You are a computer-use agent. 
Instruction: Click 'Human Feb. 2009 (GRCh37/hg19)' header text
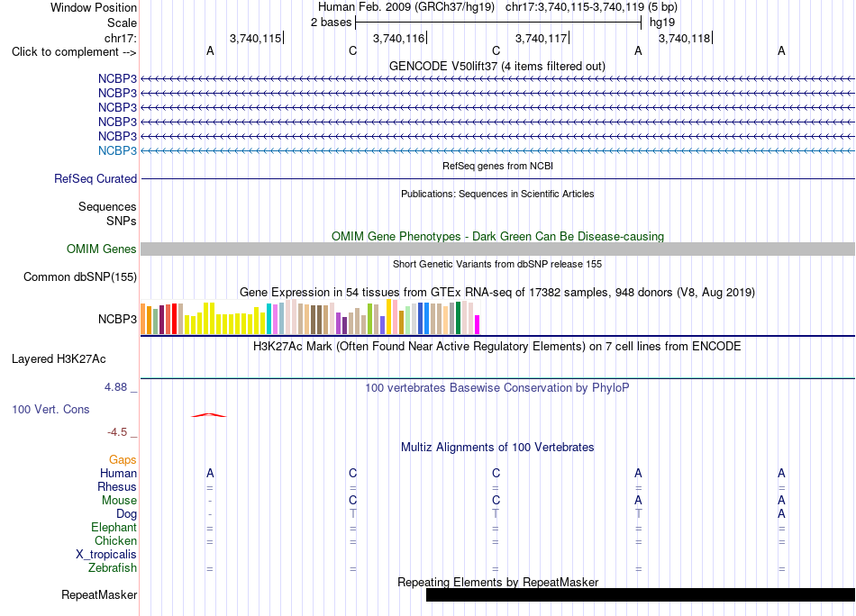pos(406,7)
